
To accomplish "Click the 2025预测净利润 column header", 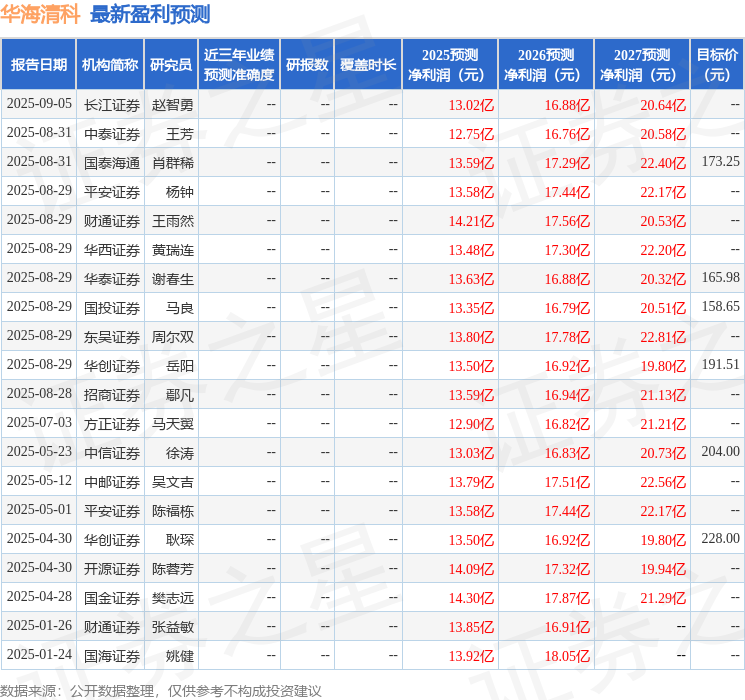I will click(450, 65).
